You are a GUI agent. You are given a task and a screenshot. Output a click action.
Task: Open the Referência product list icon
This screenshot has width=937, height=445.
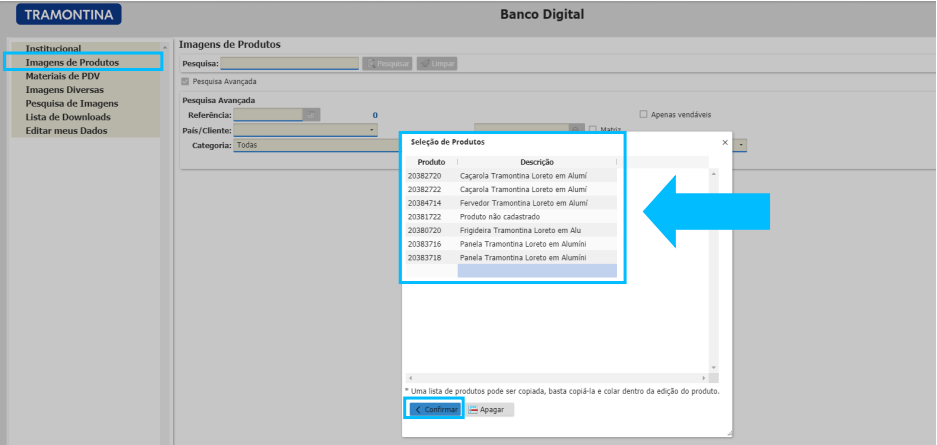[x=311, y=115]
